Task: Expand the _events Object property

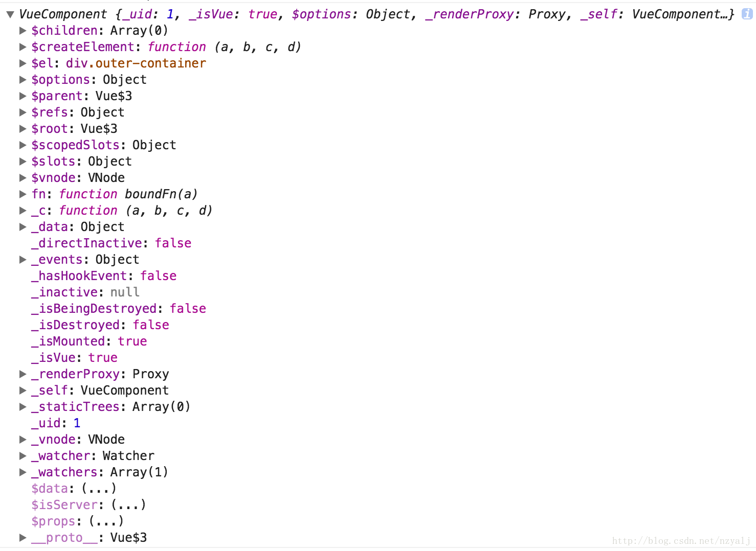Action: pos(23,260)
